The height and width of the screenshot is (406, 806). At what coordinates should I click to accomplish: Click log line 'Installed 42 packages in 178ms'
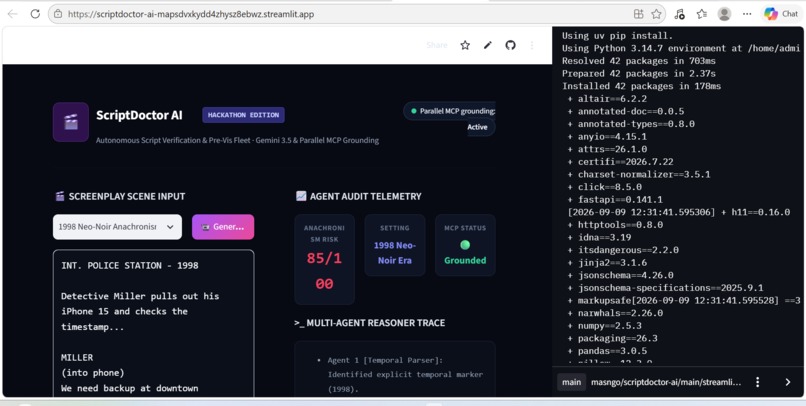[x=642, y=86]
